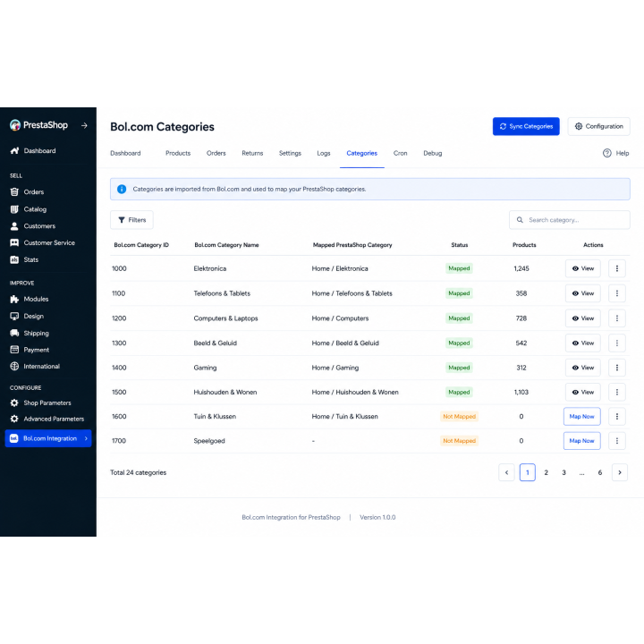The width and height of the screenshot is (644, 644).
Task: Open more actions menu for Telefoons & Tablets
Action: point(617,293)
